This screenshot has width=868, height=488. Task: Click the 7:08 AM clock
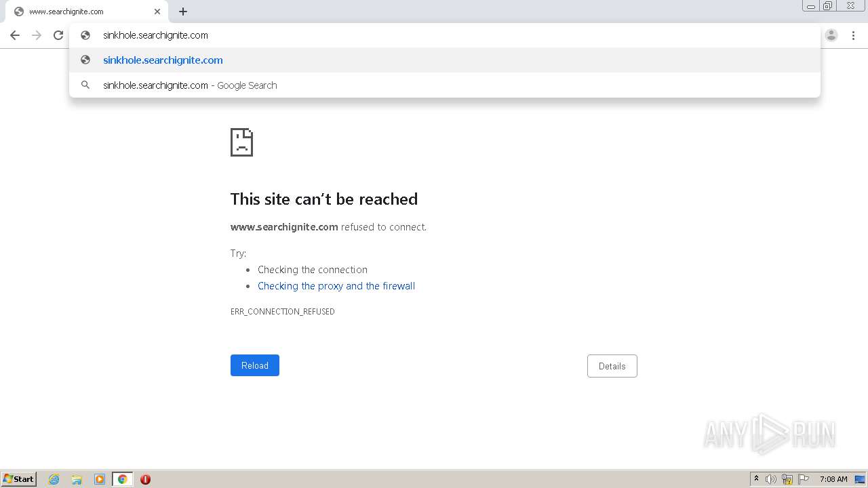tap(833, 479)
